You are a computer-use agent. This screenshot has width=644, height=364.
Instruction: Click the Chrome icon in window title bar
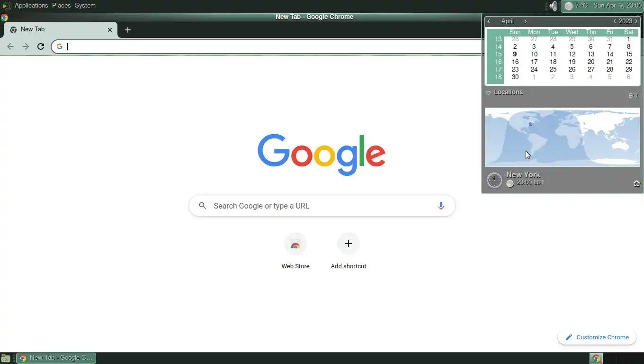pos(4,18)
